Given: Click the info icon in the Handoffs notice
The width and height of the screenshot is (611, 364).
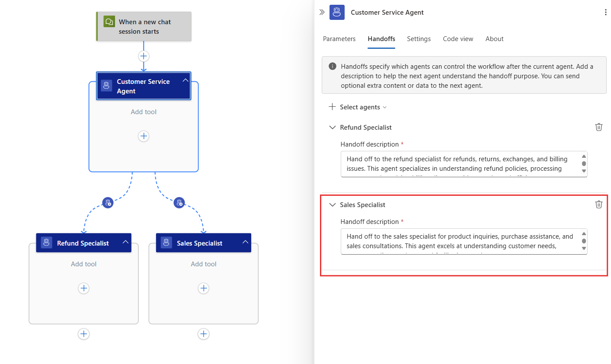Looking at the screenshot, I should pos(332,66).
